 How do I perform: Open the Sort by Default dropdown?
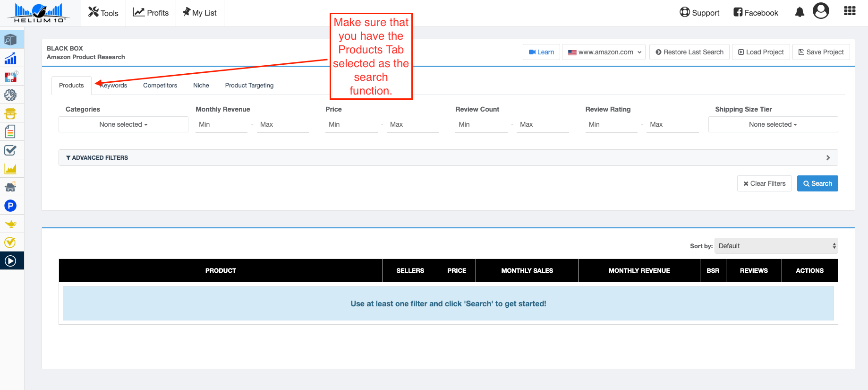776,246
